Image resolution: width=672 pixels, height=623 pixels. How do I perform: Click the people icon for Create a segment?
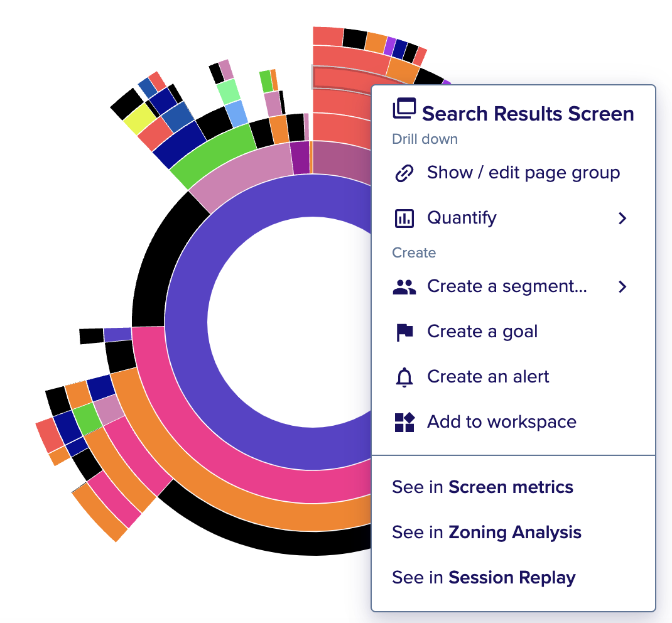coord(404,286)
